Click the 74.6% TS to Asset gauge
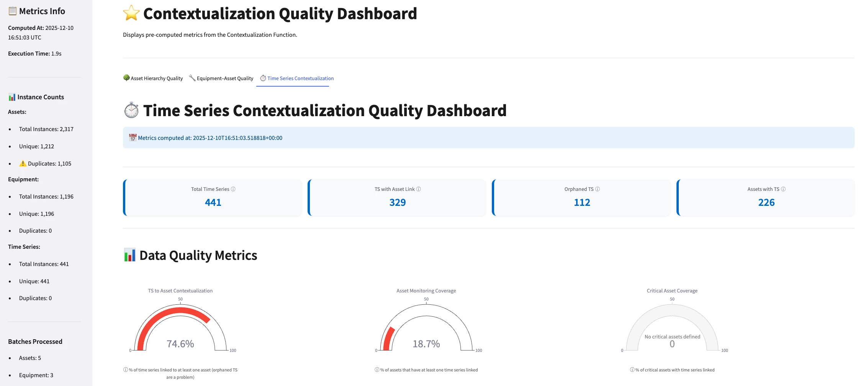Screen dimensions: 868x386 click(180, 330)
